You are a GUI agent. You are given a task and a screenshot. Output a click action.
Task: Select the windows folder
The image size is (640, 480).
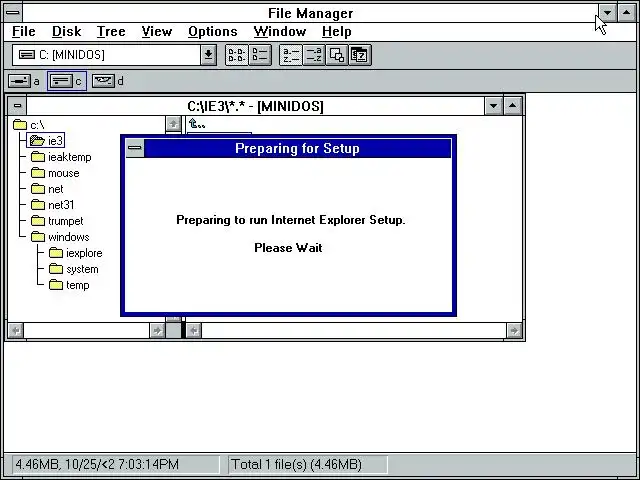pos(60,237)
